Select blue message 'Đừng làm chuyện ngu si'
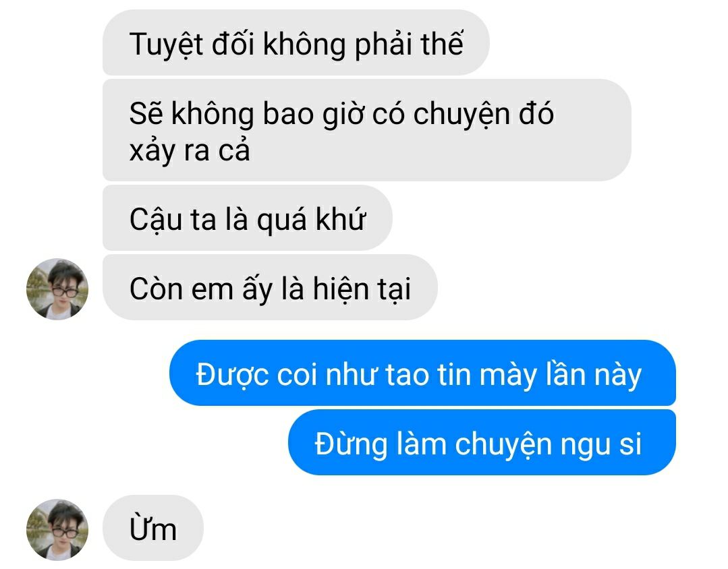The image size is (728, 569). point(482,442)
